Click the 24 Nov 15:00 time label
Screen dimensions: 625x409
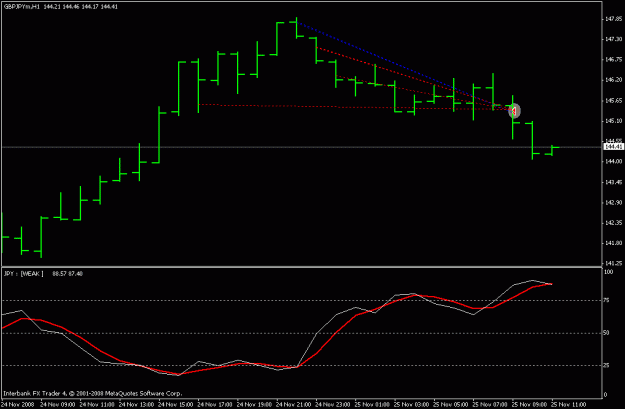[x=176, y=405]
